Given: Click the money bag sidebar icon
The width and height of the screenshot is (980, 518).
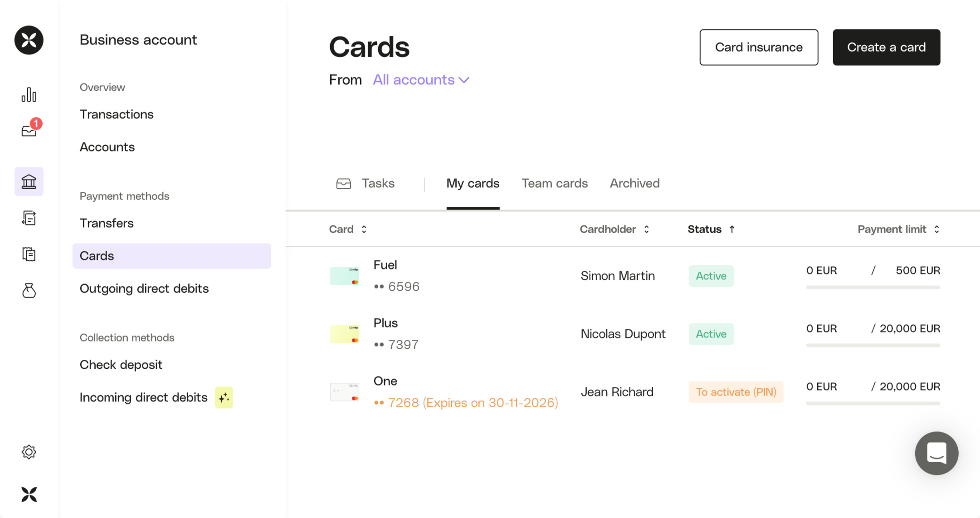Looking at the screenshot, I should point(29,290).
